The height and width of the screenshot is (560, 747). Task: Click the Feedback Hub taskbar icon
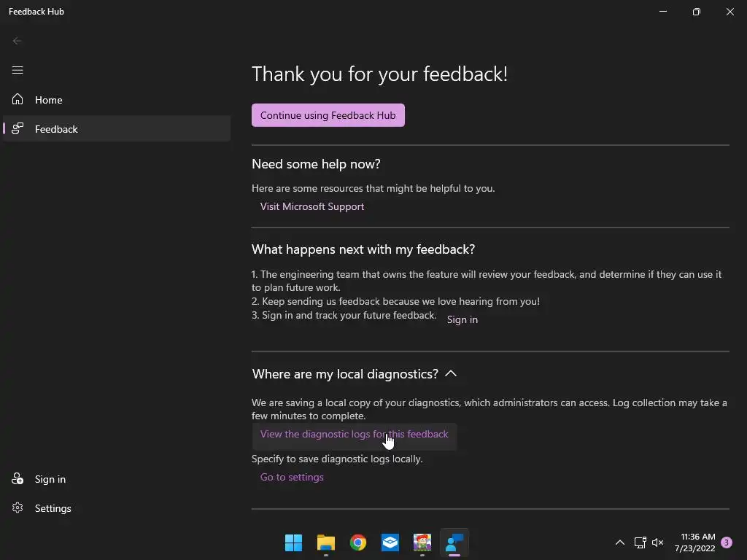coord(454,542)
